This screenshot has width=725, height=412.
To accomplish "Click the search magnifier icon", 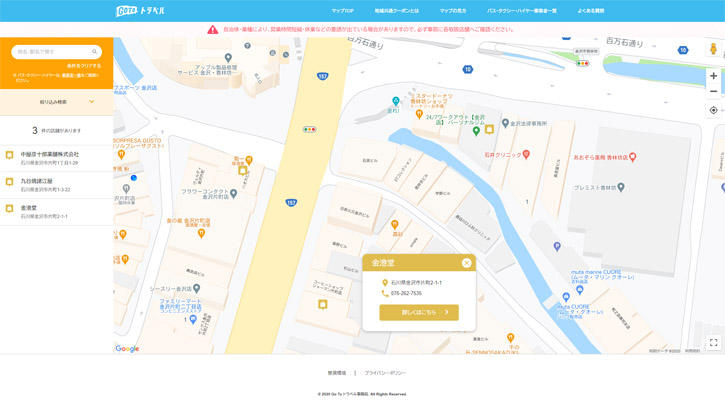I will point(97,52).
